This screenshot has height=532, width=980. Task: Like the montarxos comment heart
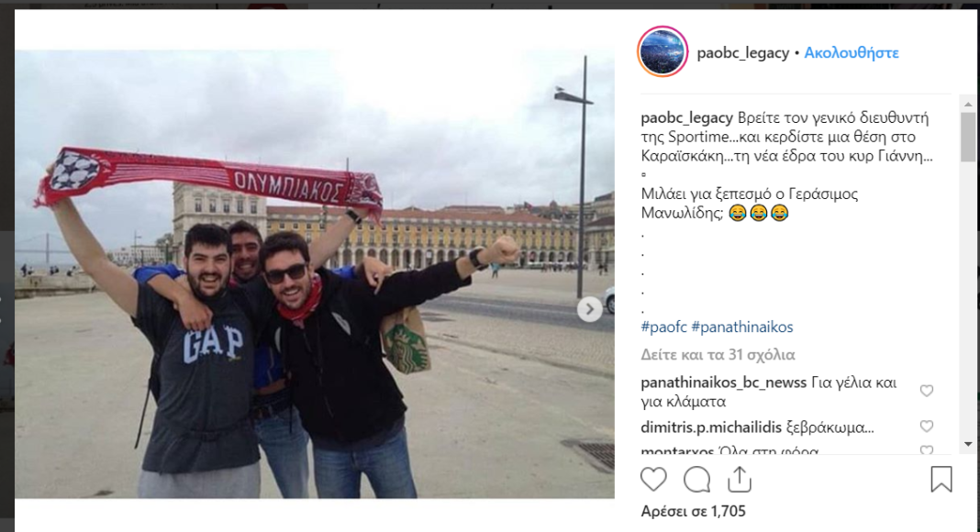coord(926,449)
